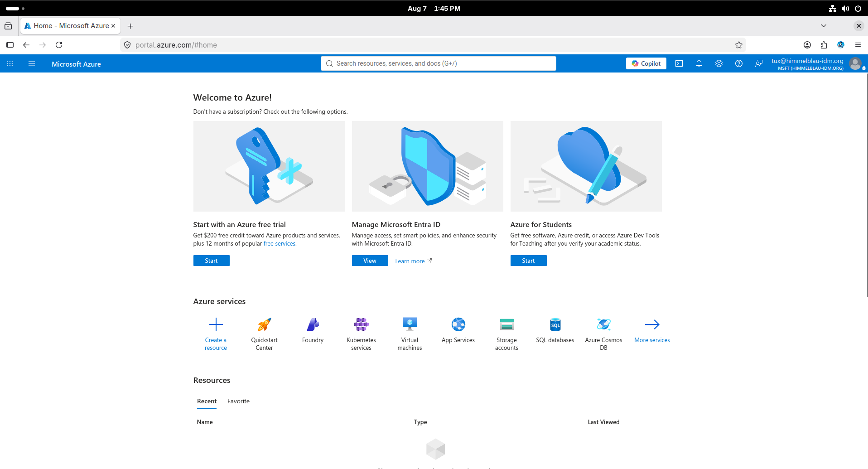
Task: Open the portal hamburger menu
Action: [32, 63]
